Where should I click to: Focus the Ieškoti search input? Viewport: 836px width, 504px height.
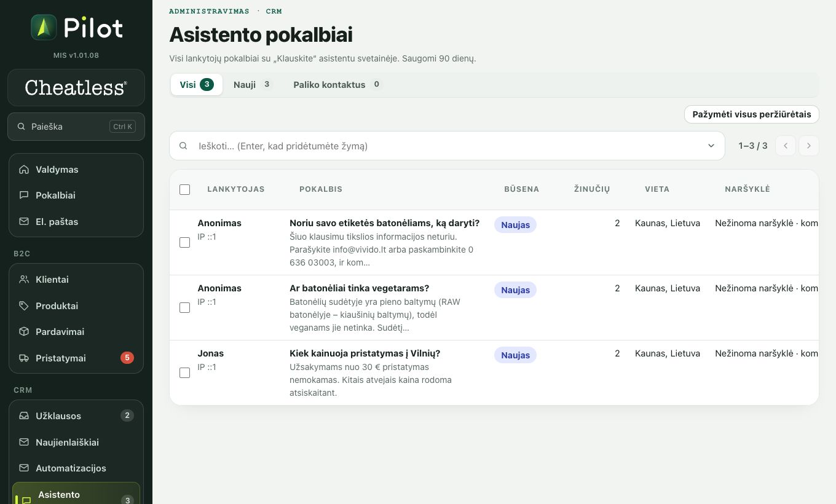(x=448, y=146)
